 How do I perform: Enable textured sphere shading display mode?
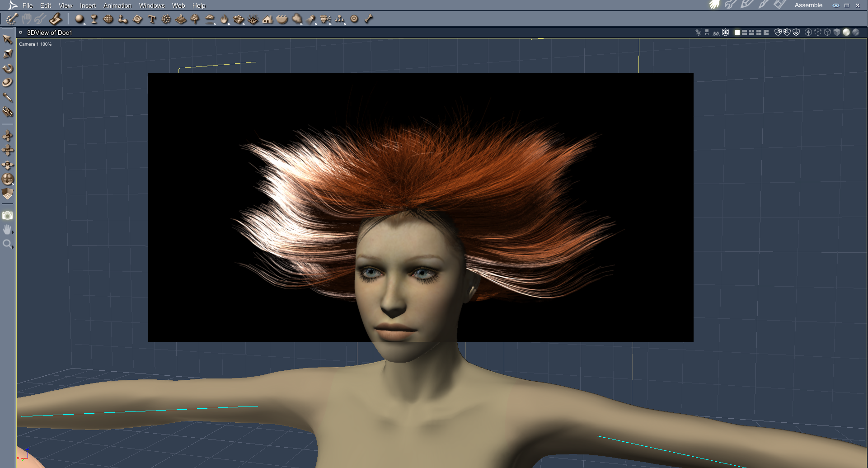click(x=855, y=32)
